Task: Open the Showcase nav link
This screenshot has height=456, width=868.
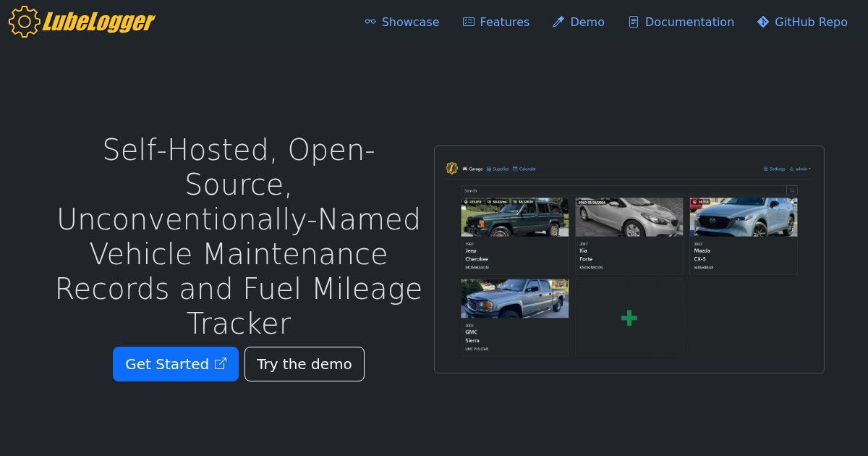Action: [x=402, y=22]
